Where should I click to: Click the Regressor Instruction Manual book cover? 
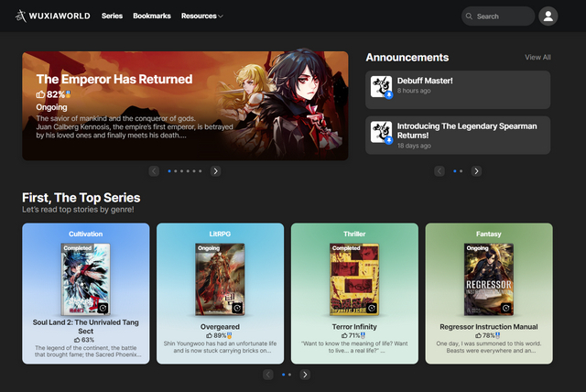(x=488, y=279)
